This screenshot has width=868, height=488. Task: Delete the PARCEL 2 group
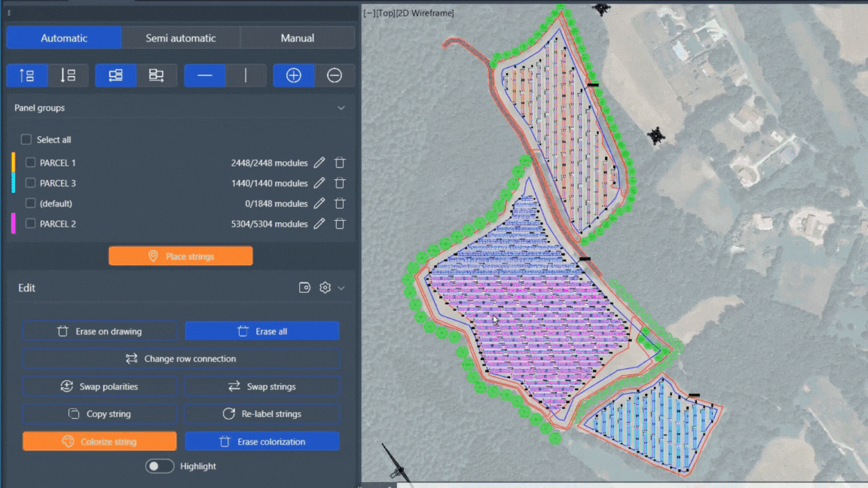[340, 224]
